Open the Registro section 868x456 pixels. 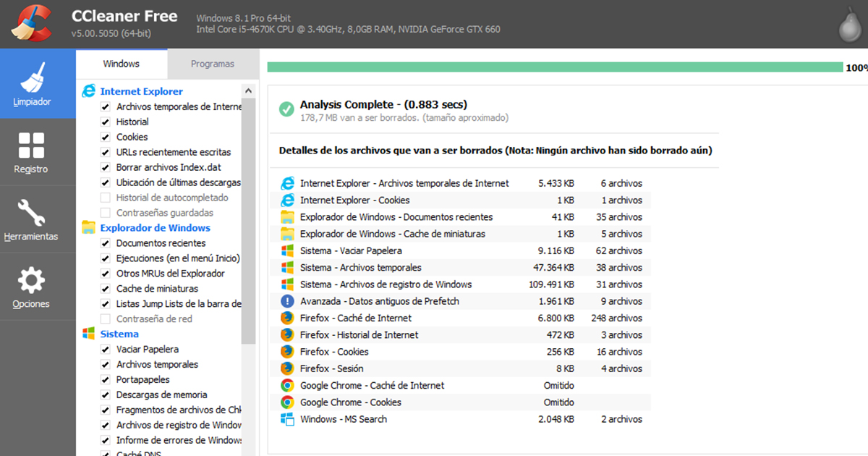click(x=32, y=152)
